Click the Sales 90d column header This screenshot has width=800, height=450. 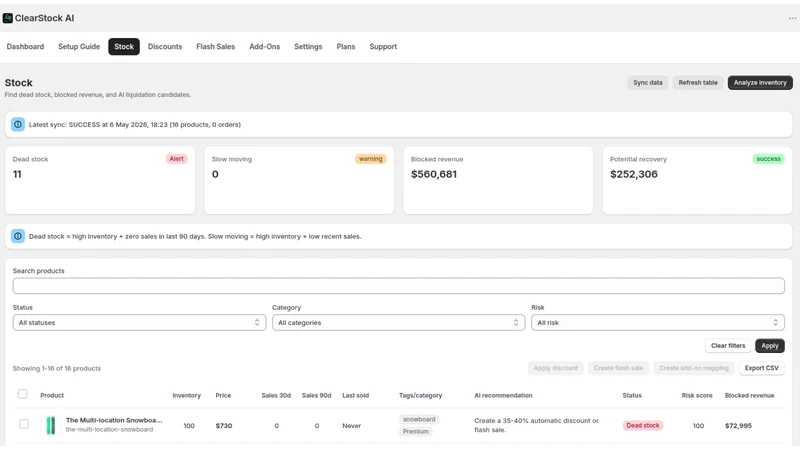[316, 395]
